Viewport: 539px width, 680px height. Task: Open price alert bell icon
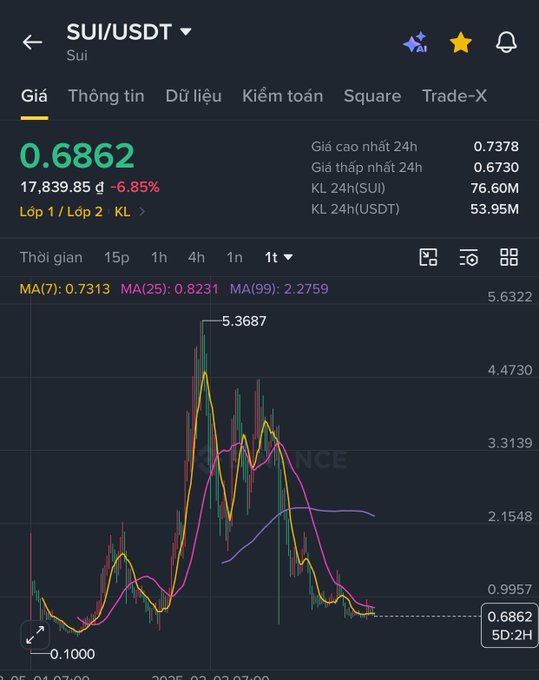(x=506, y=42)
